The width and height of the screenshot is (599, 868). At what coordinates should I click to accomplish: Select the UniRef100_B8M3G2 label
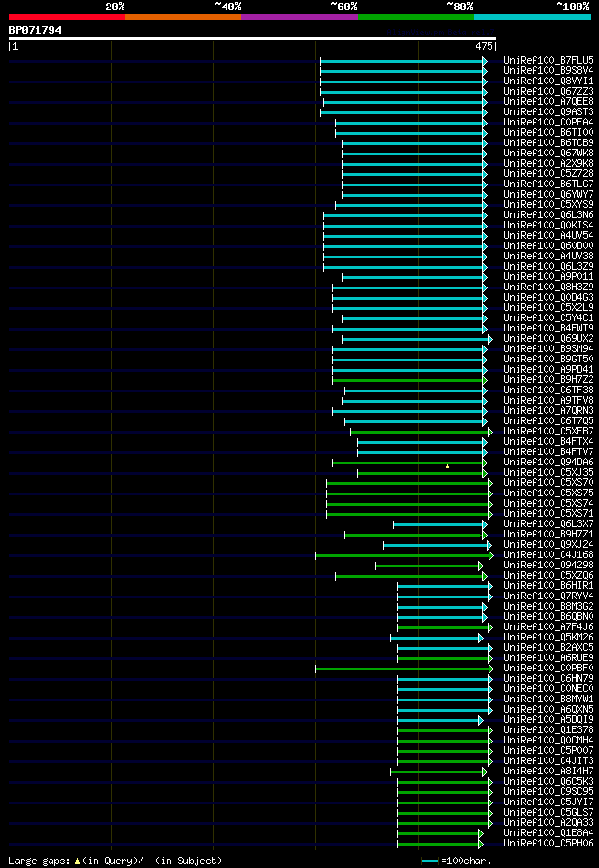coord(548,607)
